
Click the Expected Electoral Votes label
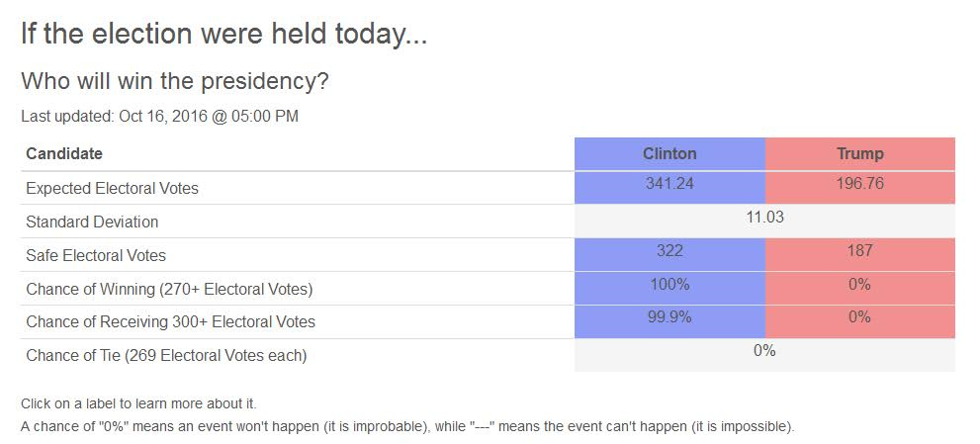tap(112, 188)
